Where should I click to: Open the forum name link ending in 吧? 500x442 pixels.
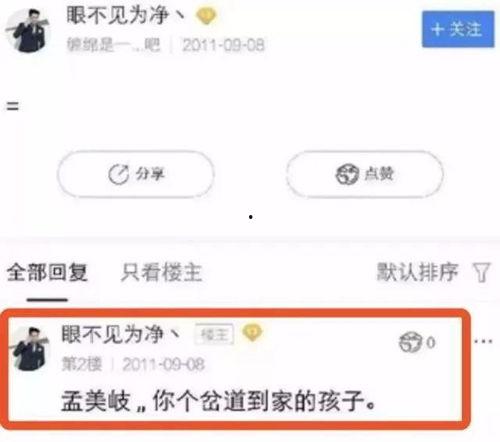[113, 45]
